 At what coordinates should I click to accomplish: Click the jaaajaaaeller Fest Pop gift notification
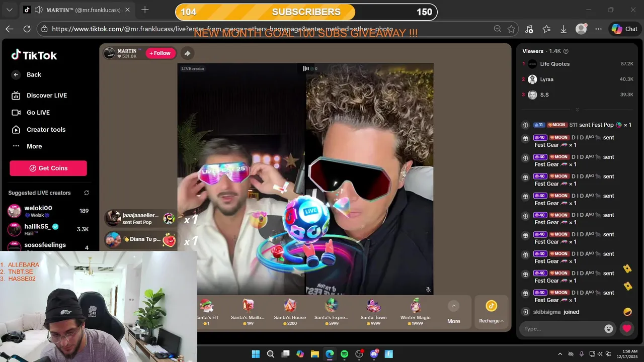click(x=140, y=218)
